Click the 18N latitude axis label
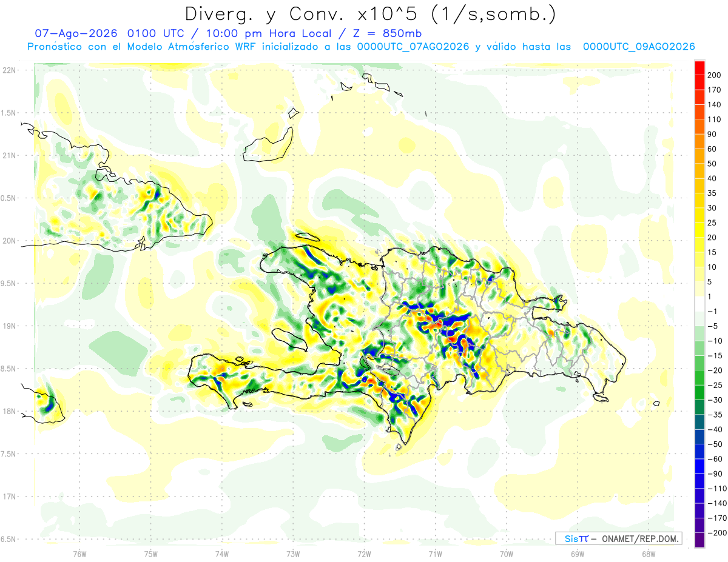The width and height of the screenshot is (728, 562). 9,411
